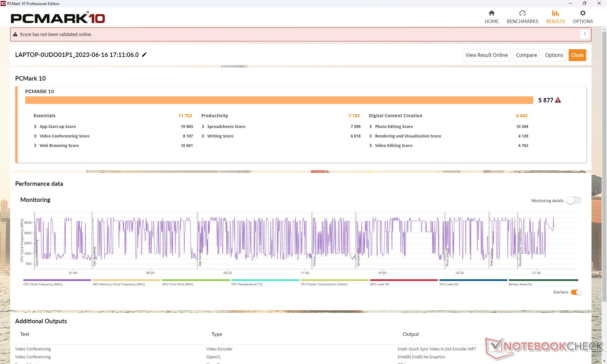Click the red score warning triangle
This screenshot has width=607, height=364.
[x=558, y=100]
